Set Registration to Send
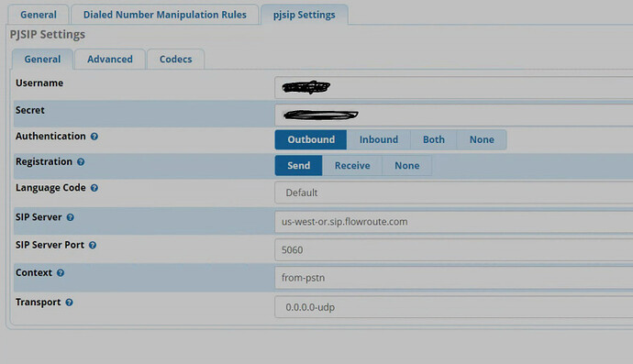The height and width of the screenshot is (364, 633). pos(299,165)
